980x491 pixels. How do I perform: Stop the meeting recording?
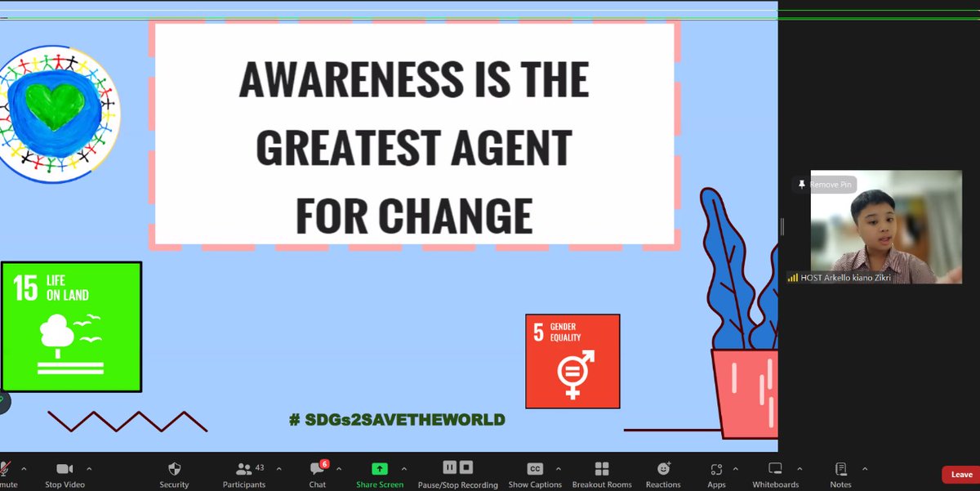click(x=465, y=466)
